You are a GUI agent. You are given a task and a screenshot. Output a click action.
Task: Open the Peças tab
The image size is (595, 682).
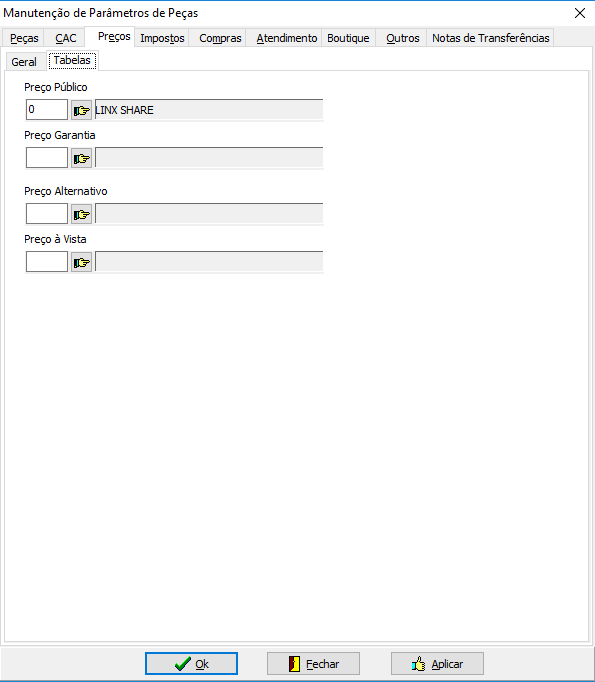(x=24, y=38)
